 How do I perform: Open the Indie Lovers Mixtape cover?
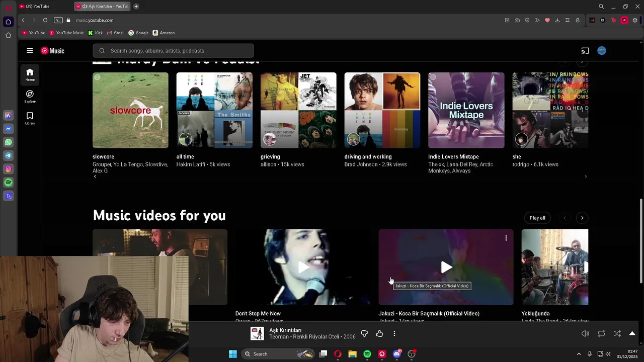(466, 110)
